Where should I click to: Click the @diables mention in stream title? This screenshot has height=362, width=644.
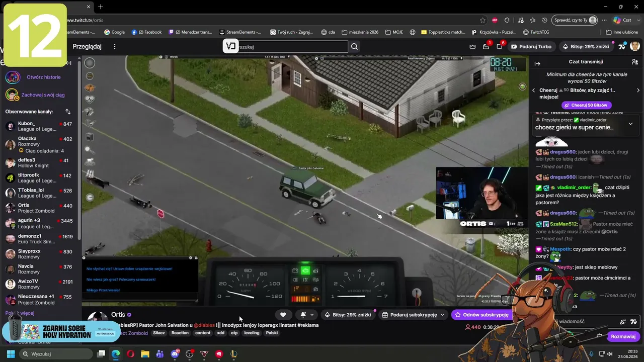(x=204, y=325)
